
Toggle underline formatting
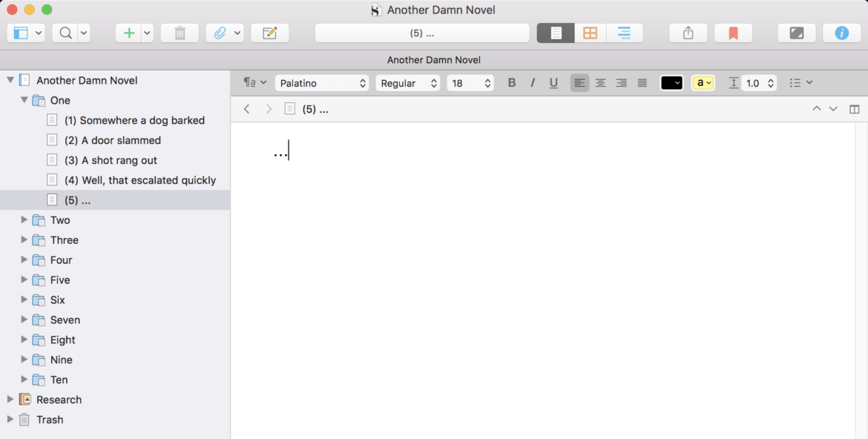tap(553, 83)
